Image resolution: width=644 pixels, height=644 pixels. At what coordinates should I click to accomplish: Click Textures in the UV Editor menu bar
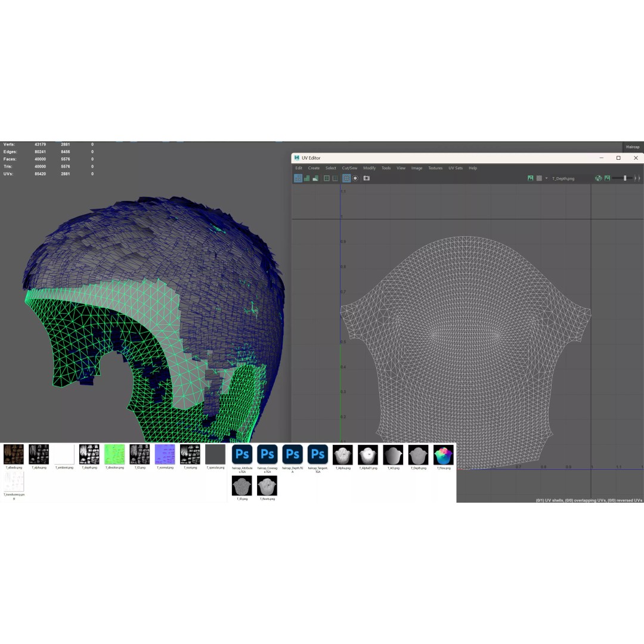[x=435, y=168]
